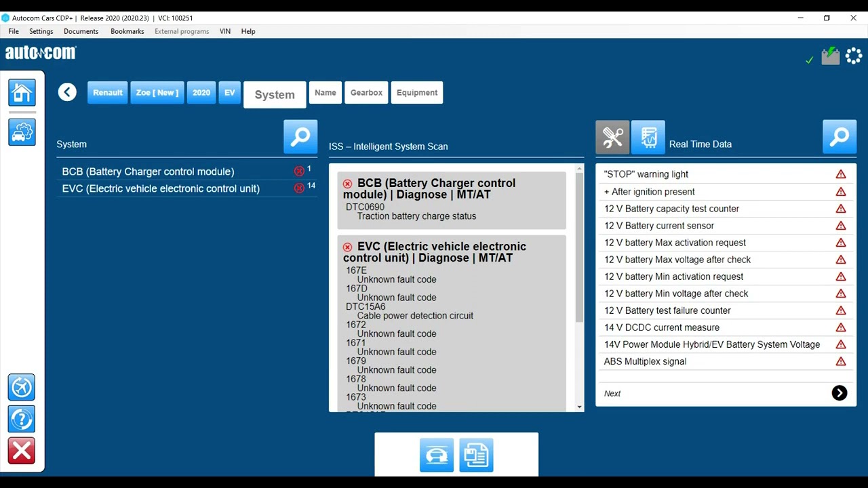The height and width of the screenshot is (488, 868).
Task: Click red error icon in BCB scan card
Action: 348,184
